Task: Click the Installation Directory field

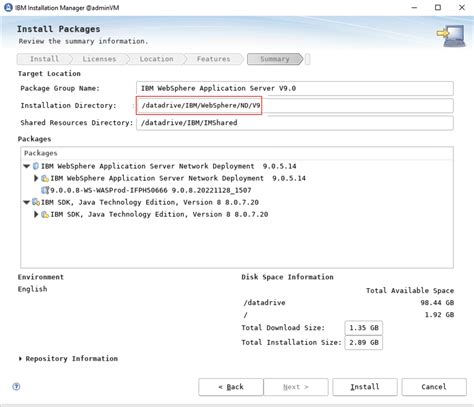Action: tap(295, 106)
